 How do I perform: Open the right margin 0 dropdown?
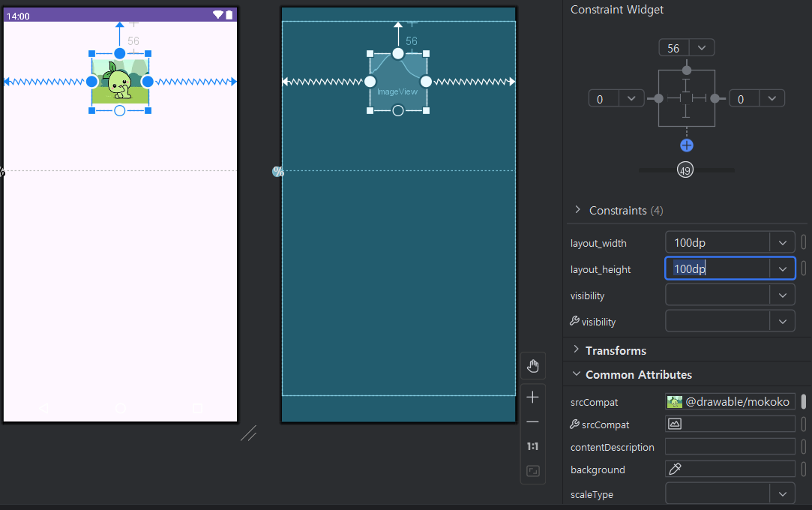point(772,98)
